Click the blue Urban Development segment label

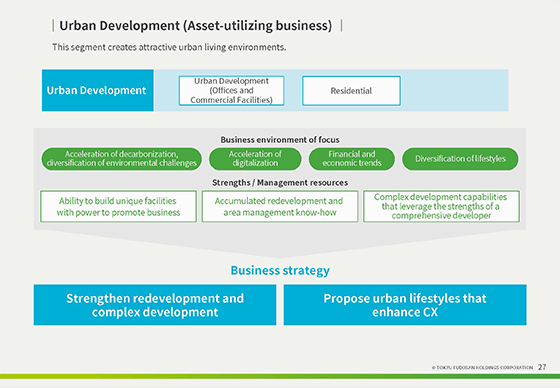tap(98, 90)
